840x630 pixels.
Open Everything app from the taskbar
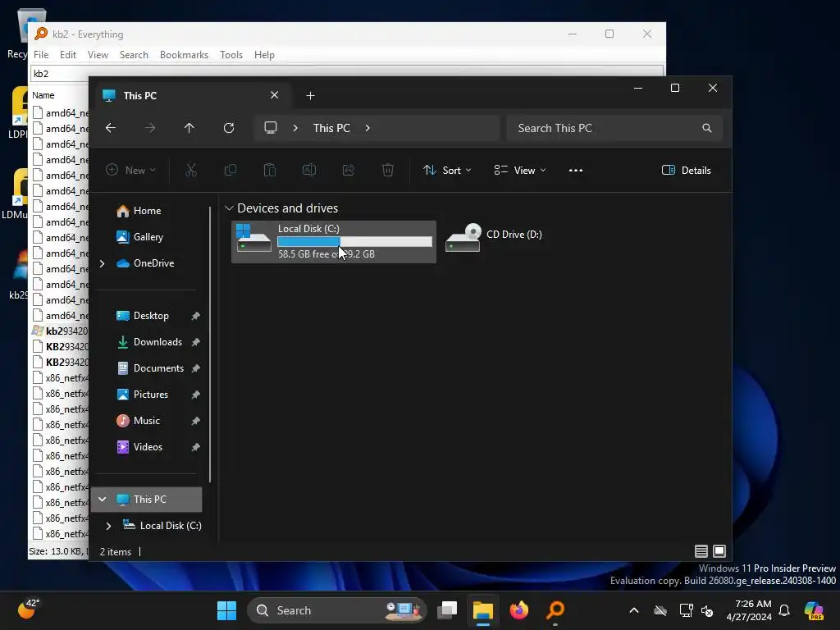click(x=555, y=610)
